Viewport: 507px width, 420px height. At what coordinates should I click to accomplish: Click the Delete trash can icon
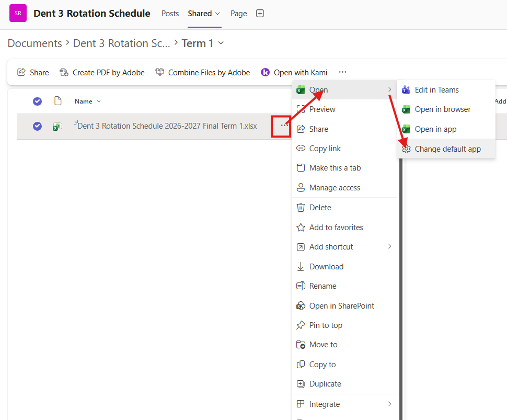click(301, 208)
